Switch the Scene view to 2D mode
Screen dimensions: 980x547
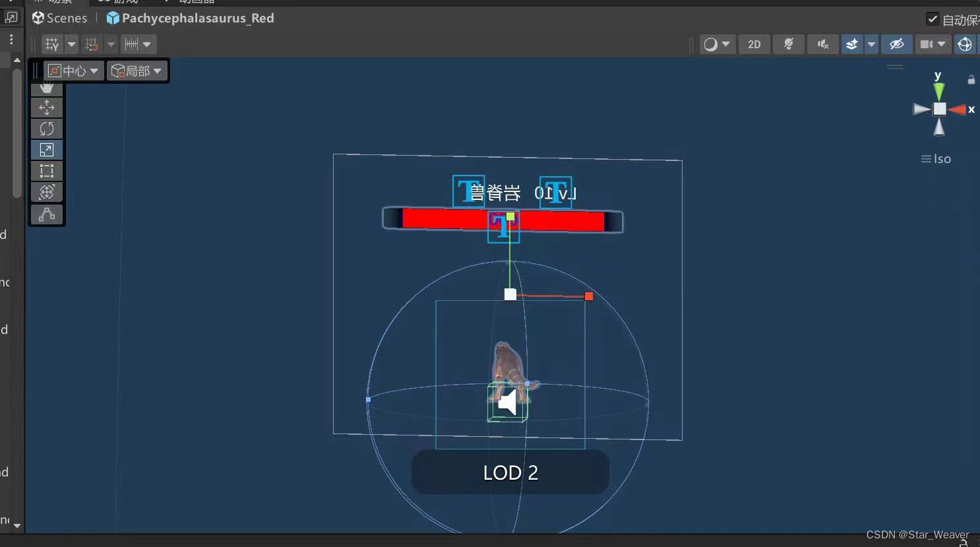tap(754, 44)
